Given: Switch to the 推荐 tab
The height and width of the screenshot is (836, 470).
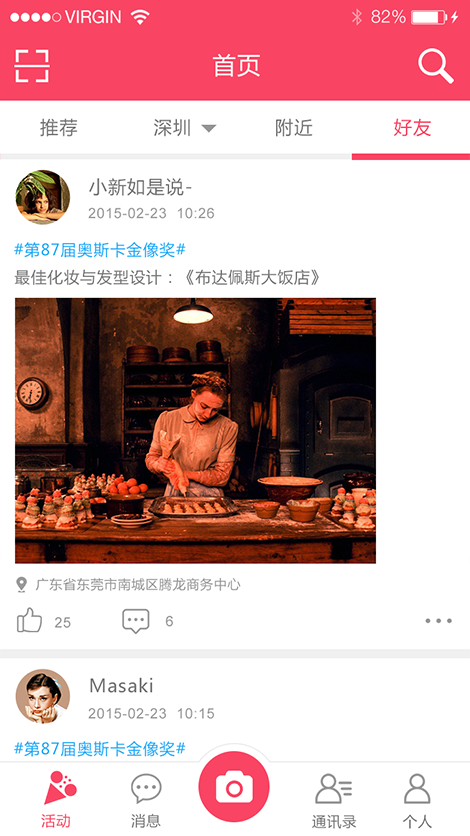Looking at the screenshot, I should pos(59,128).
